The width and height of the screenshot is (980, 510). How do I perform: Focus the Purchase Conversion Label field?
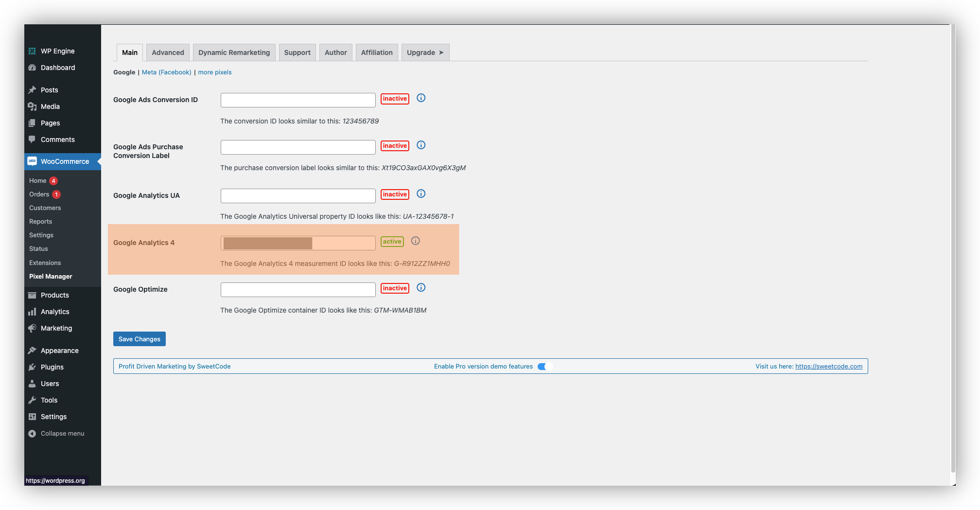[x=298, y=147]
